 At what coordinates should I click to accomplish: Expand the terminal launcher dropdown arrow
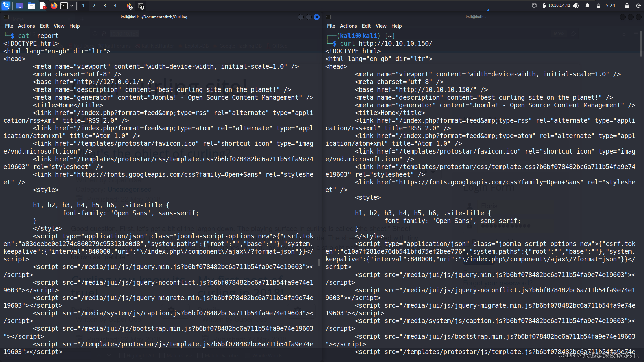point(72,6)
